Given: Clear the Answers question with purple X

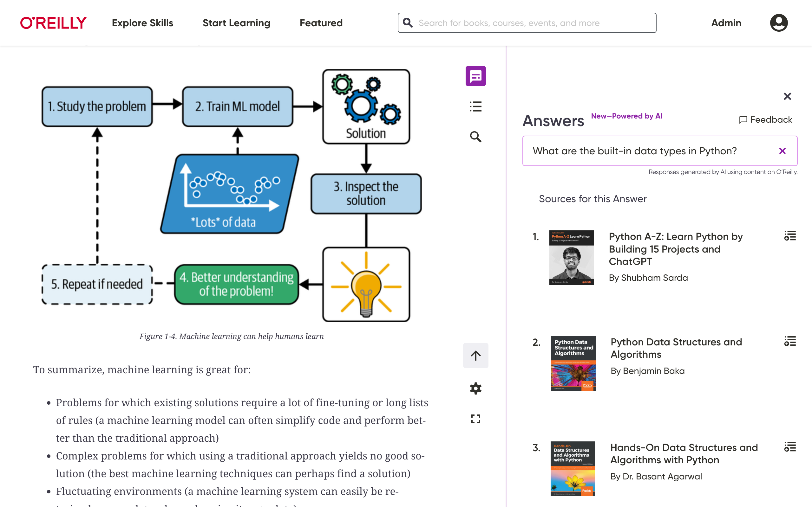Looking at the screenshot, I should (782, 151).
